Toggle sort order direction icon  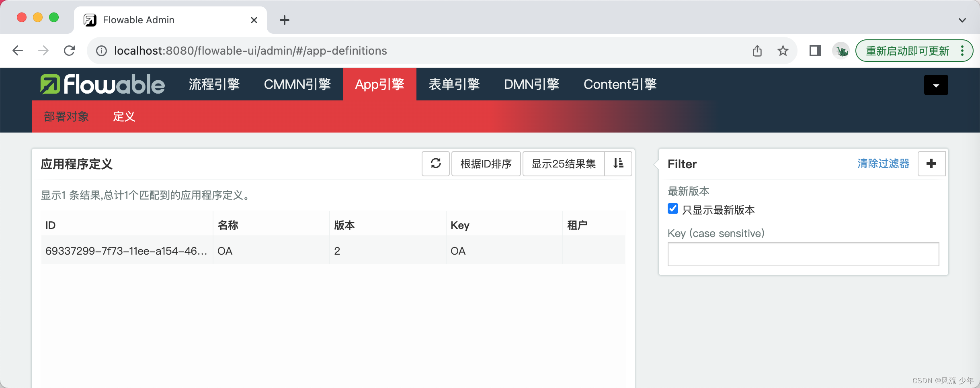(618, 163)
